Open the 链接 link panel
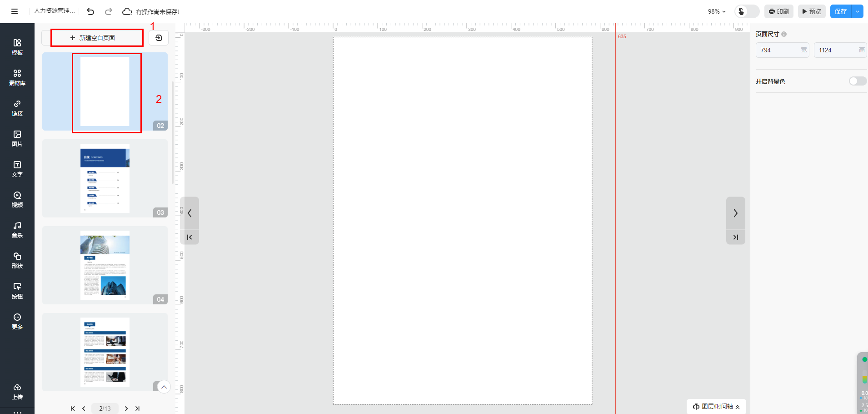The height and width of the screenshot is (414, 868). (x=17, y=108)
